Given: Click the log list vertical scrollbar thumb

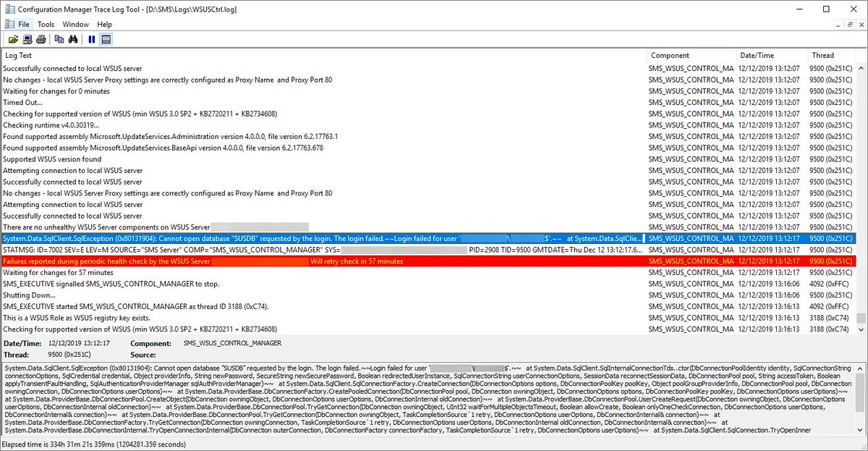Looking at the screenshot, I should click(861, 318).
